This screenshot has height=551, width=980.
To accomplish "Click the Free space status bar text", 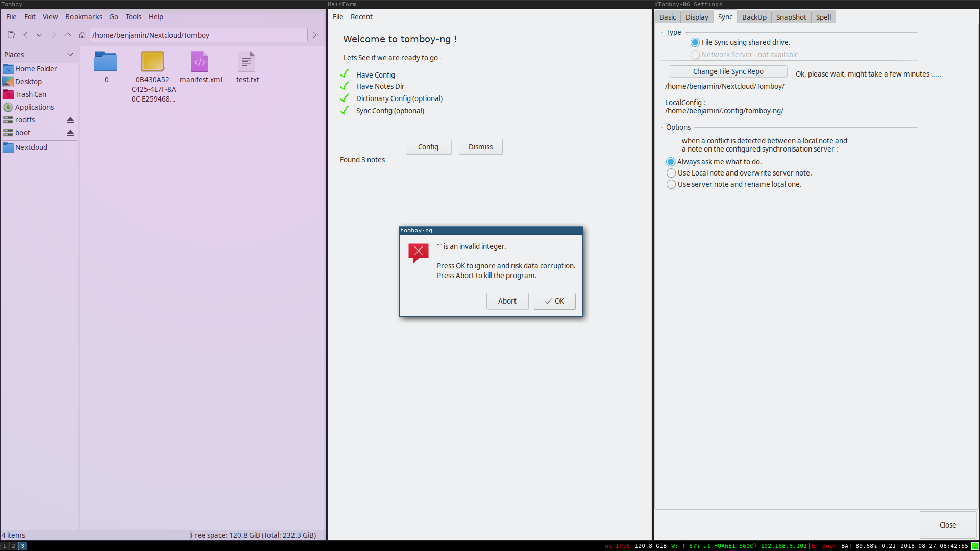I will pos(253,535).
